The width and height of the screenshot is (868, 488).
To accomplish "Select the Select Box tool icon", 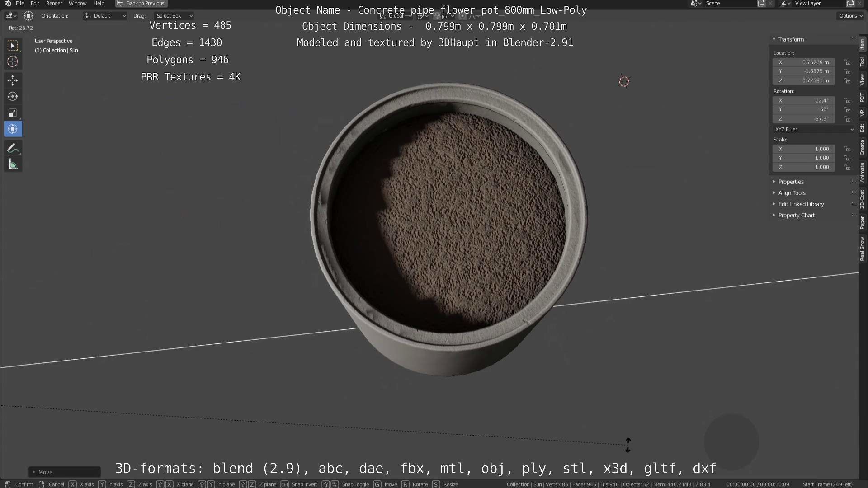I will pos(13,45).
